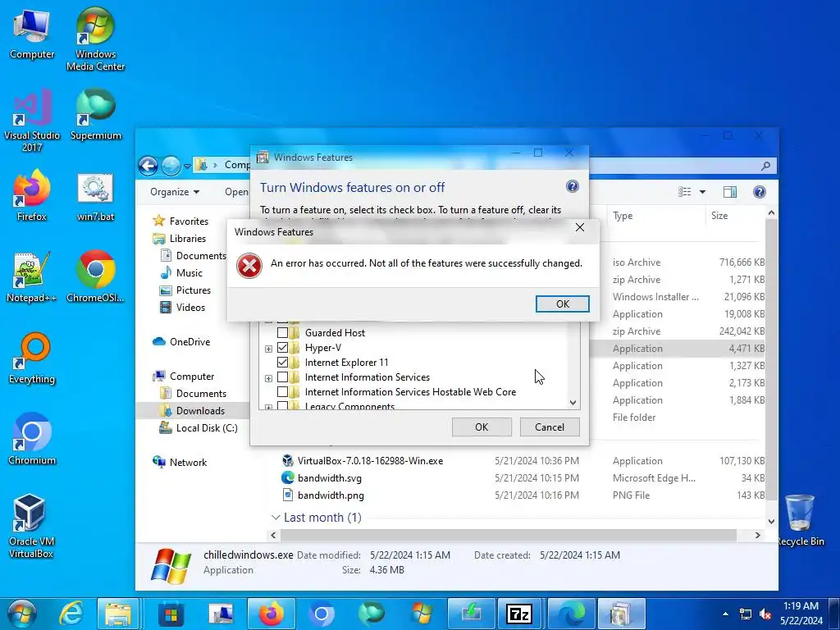Check the Internet Information Services checkbox
The image size is (840, 630).
pos(282,377)
